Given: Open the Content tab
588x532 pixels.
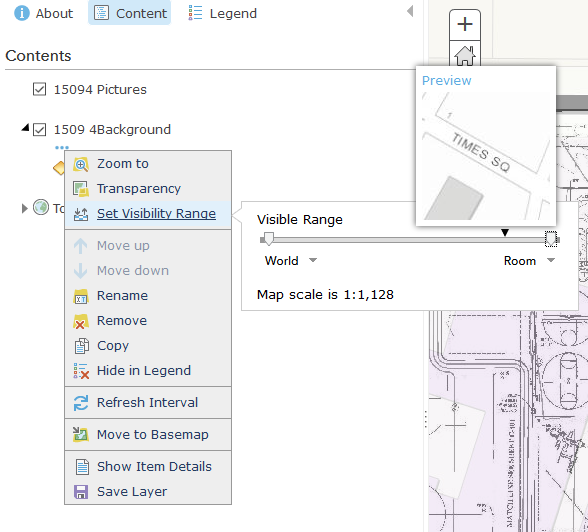Looking at the screenshot, I should [129, 13].
